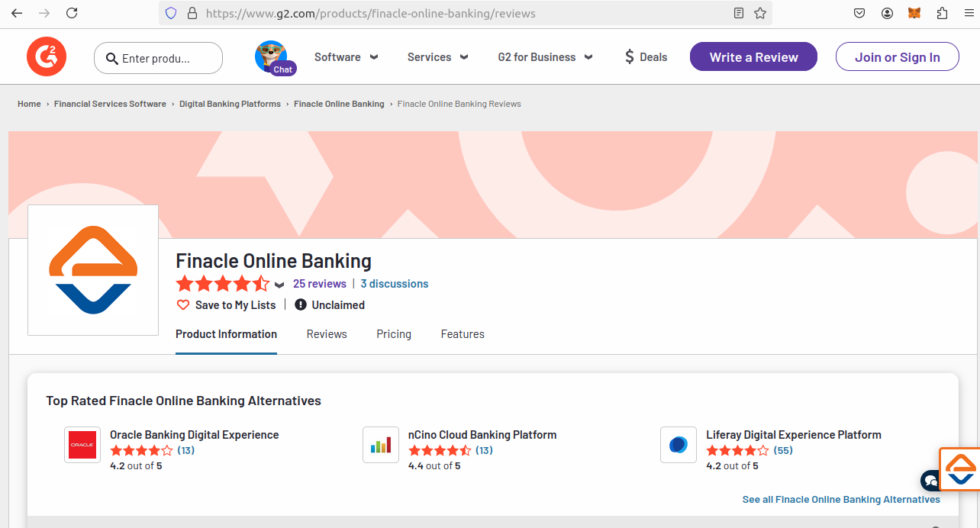The width and height of the screenshot is (980, 528).
Task: Expand the G2 for Business dropdown
Action: tap(546, 57)
